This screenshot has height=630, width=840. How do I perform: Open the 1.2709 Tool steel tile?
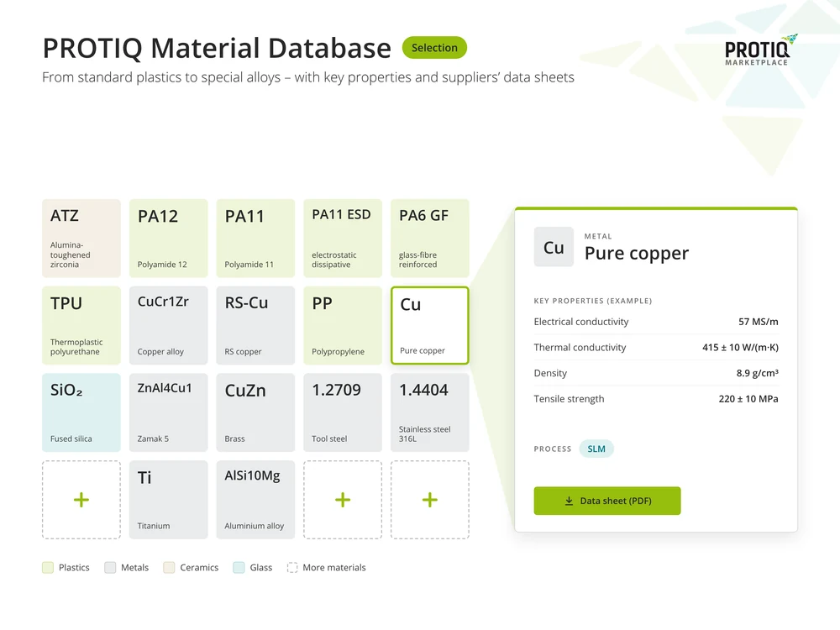[343, 412]
